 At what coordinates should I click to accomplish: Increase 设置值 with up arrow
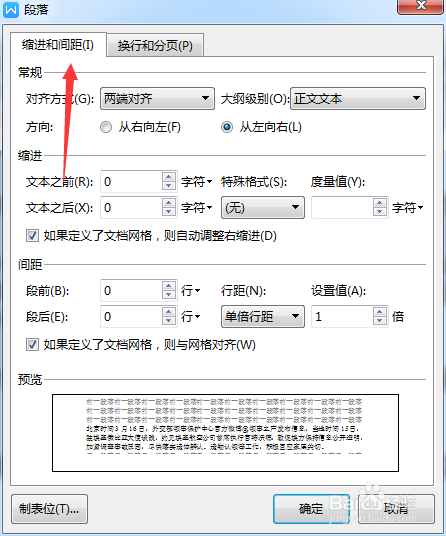tap(379, 312)
